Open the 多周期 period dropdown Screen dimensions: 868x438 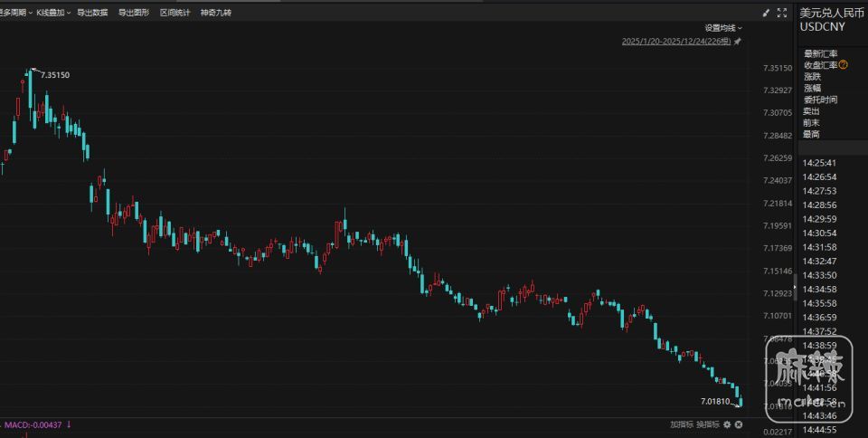click(x=15, y=13)
